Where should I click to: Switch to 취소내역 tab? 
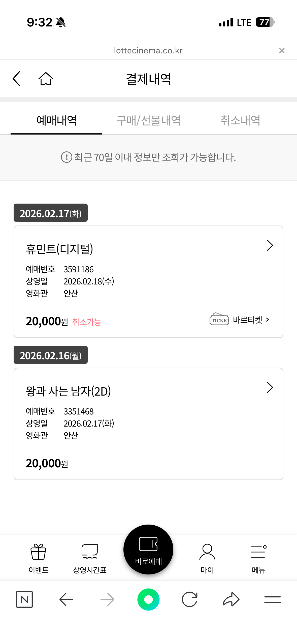tap(240, 120)
